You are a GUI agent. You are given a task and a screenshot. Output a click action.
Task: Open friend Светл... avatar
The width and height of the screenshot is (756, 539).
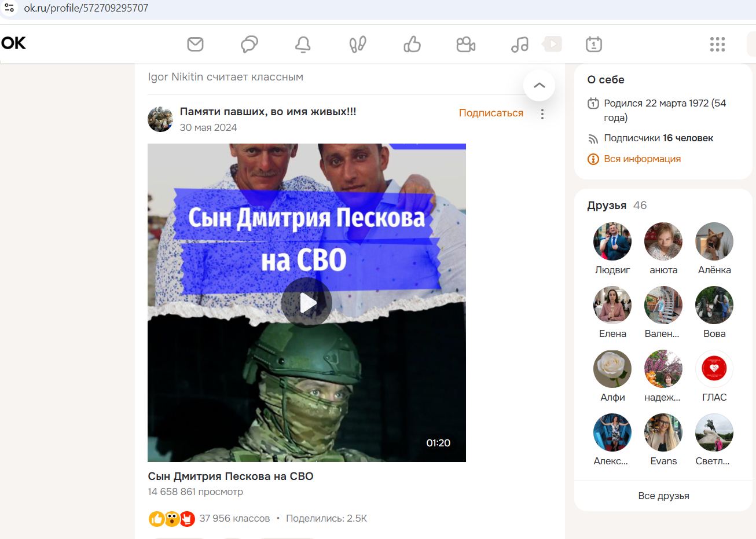click(714, 432)
